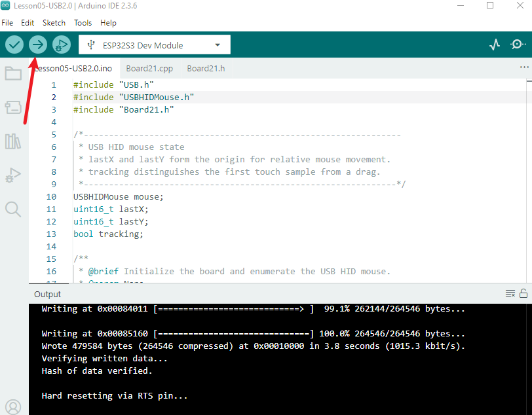Screen dimensions: 532x415
Task: Select the Lesson05-USB2.0.ino tab
Action: pyautogui.click(x=74, y=69)
